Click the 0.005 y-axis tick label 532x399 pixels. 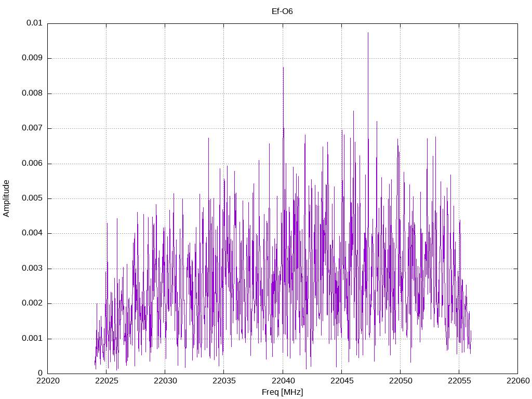[x=32, y=198]
